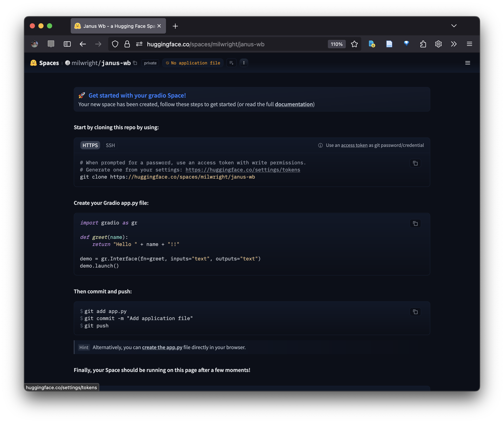
Task: Open the full documentation link
Action: point(294,104)
